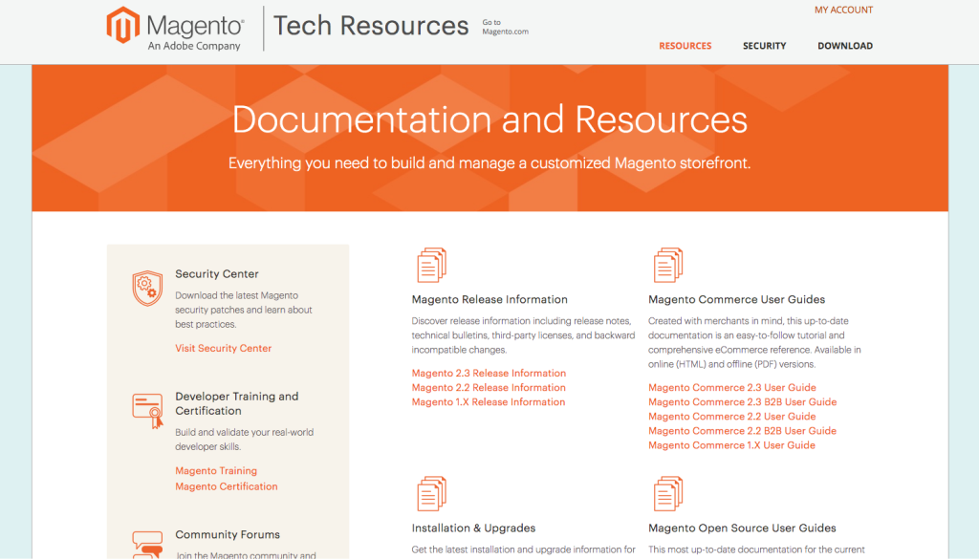Click the Developer Training certificate icon
This screenshot has height=560, width=979.
point(147,411)
